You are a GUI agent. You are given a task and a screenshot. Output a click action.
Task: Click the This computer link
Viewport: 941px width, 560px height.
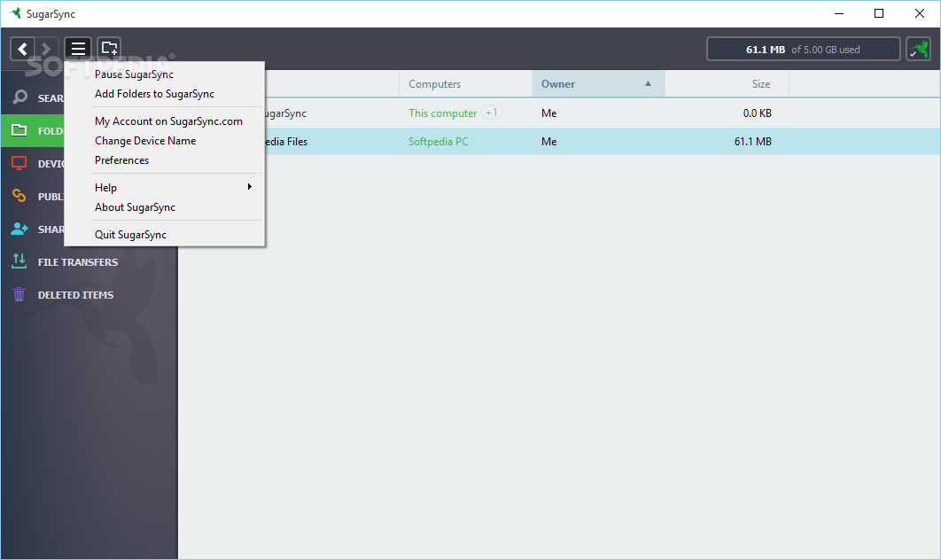442,113
